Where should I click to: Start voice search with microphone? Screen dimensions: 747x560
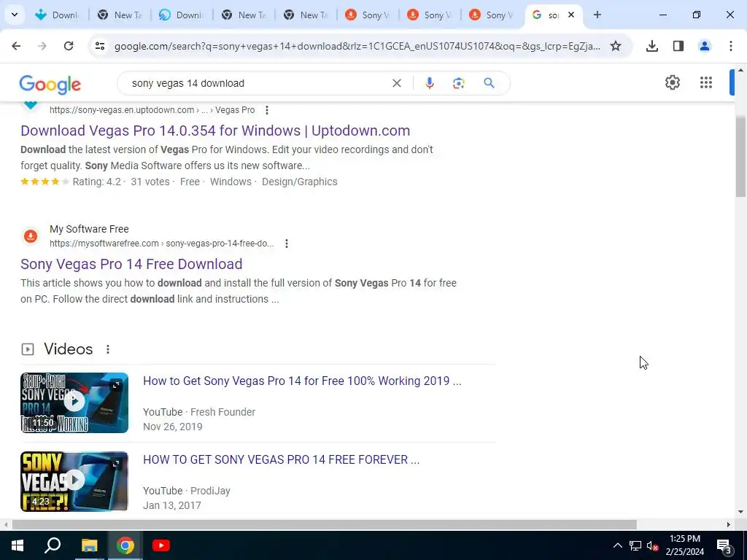429,83
